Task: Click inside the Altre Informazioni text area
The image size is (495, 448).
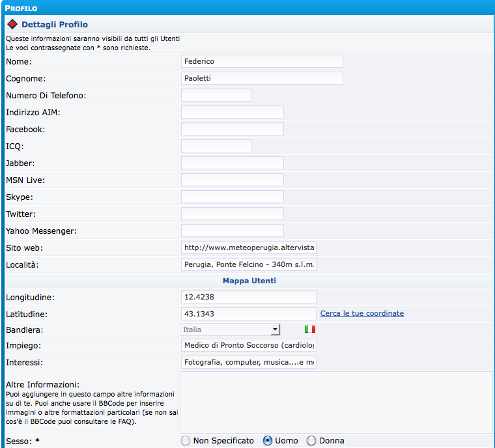Action: point(336,402)
